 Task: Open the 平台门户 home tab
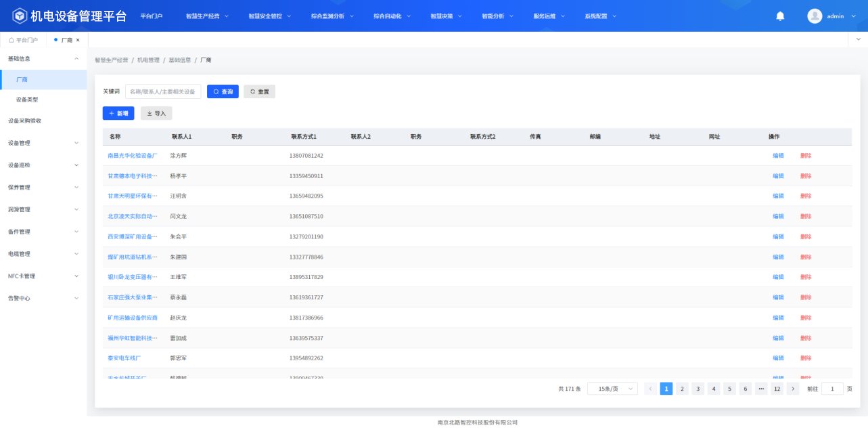[24, 40]
